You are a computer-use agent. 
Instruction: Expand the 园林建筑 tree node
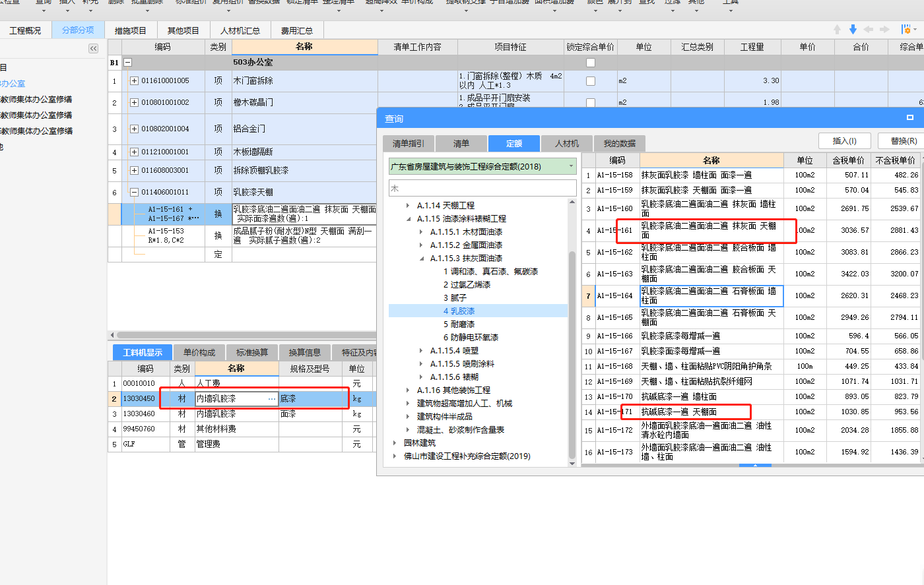(395, 443)
